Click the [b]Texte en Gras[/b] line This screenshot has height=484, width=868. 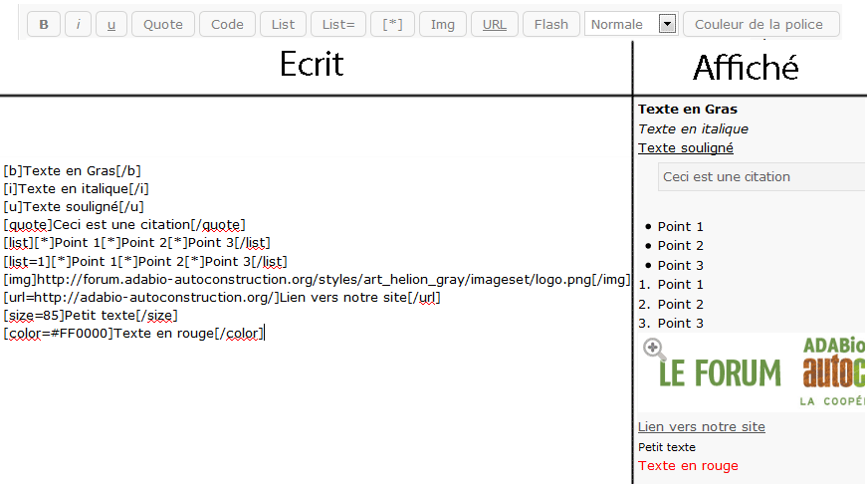coord(72,170)
